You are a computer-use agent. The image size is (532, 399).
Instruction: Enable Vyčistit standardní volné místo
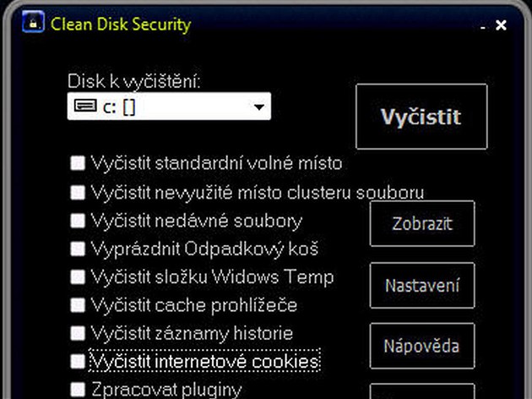78,163
